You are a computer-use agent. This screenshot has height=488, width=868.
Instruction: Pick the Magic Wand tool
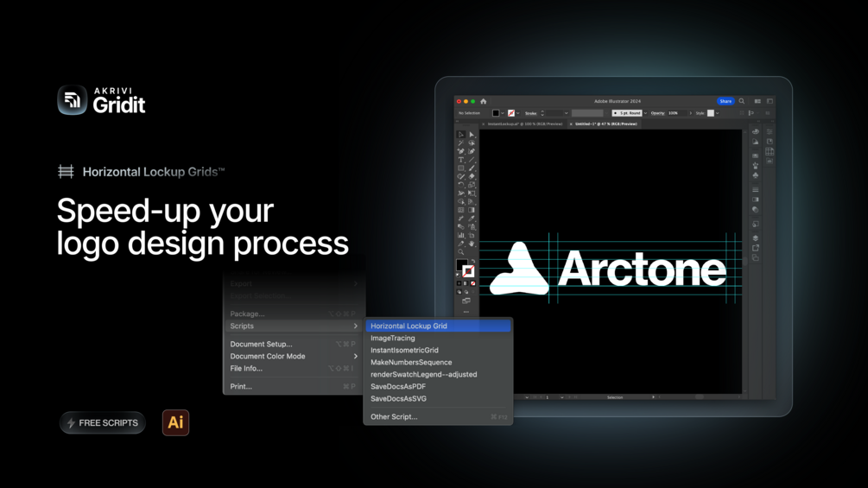click(460, 143)
